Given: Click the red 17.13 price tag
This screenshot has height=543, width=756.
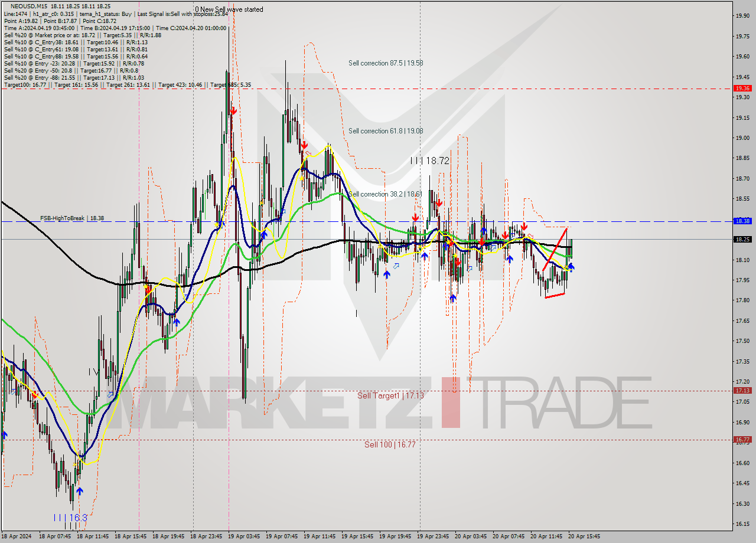Looking at the screenshot, I should pyautogui.click(x=742, y=391).
